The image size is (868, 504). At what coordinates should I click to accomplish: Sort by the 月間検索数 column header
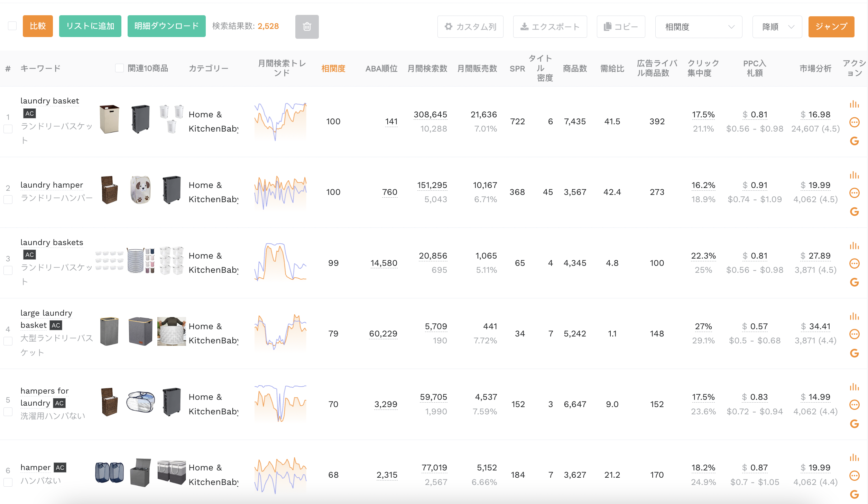click(x=427, y=69)
